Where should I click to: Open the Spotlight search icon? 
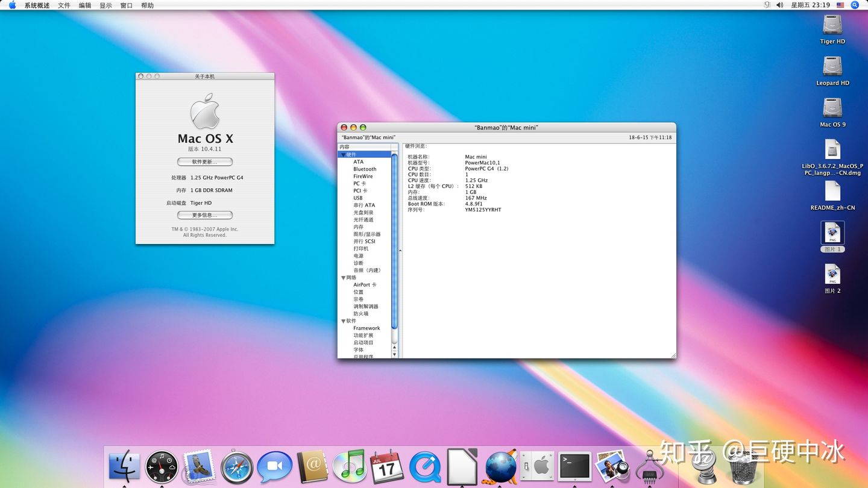pos(855,5)
